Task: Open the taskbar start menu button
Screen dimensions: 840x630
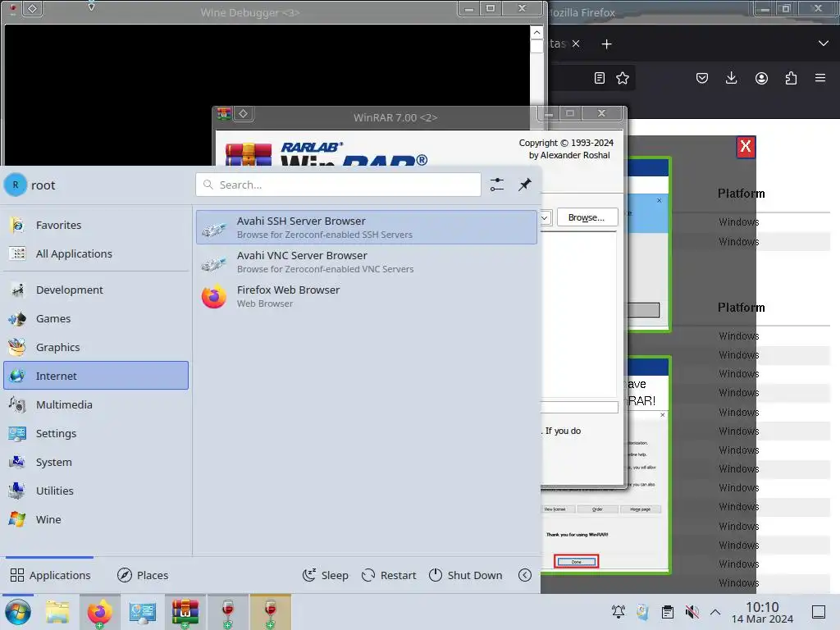Action: tap(18, 612)
